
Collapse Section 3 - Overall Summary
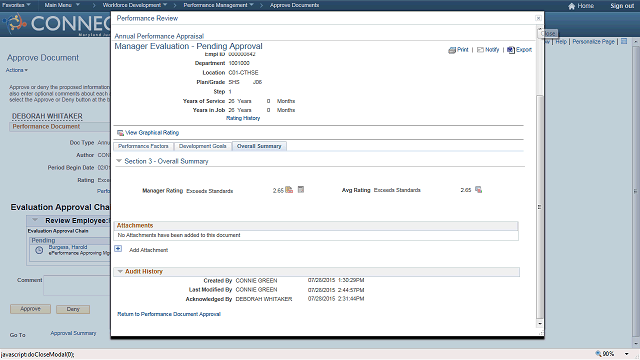pos(119,161)
